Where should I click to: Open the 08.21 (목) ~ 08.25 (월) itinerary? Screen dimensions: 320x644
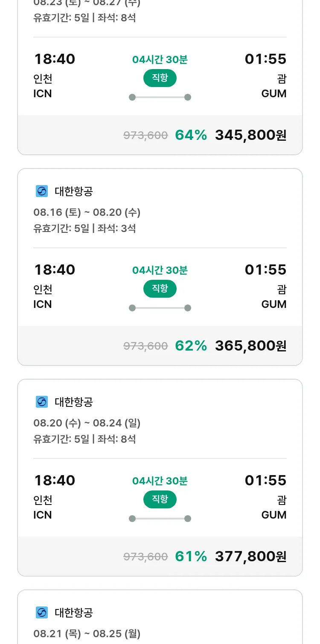[87, 634]
